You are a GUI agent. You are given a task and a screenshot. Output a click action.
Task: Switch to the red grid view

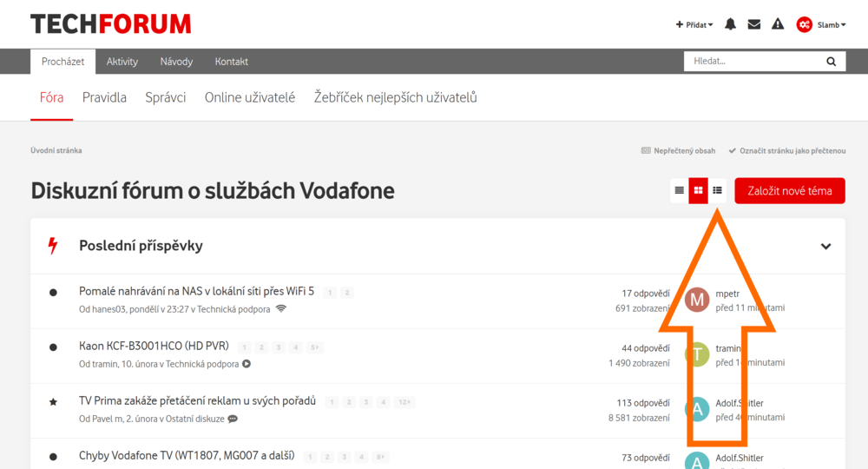point(699,190)
